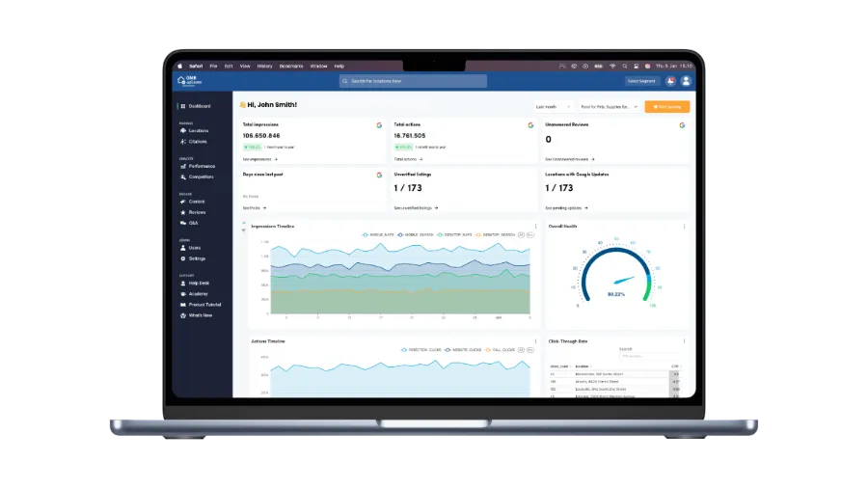Click the Locations sidebar icon

(x=183, y=130)
